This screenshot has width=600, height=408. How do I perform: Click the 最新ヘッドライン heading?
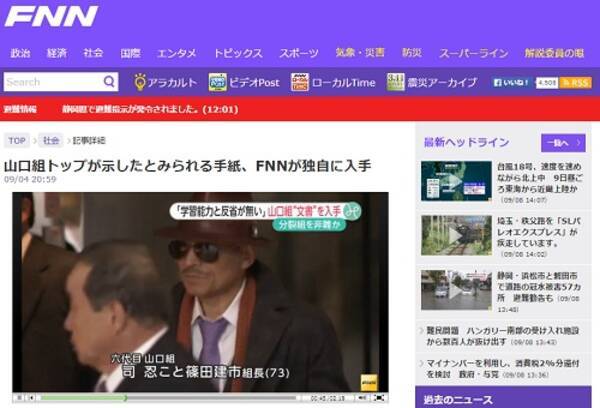[x=466, y=142]
